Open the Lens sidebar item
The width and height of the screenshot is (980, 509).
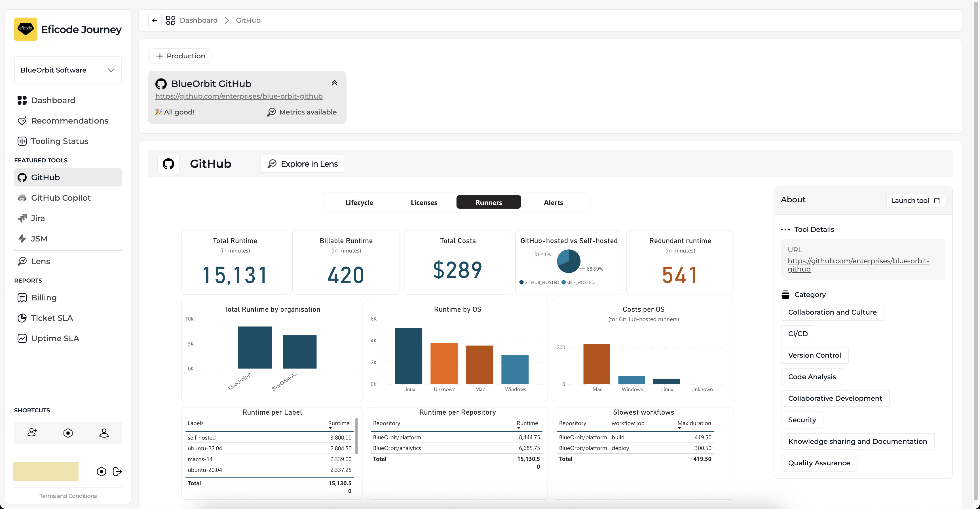coord(40,261)
